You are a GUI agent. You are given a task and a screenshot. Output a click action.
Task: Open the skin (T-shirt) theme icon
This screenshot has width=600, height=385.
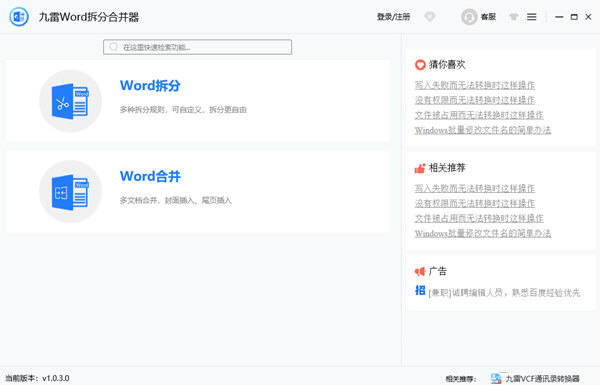(x=513, y=17)
